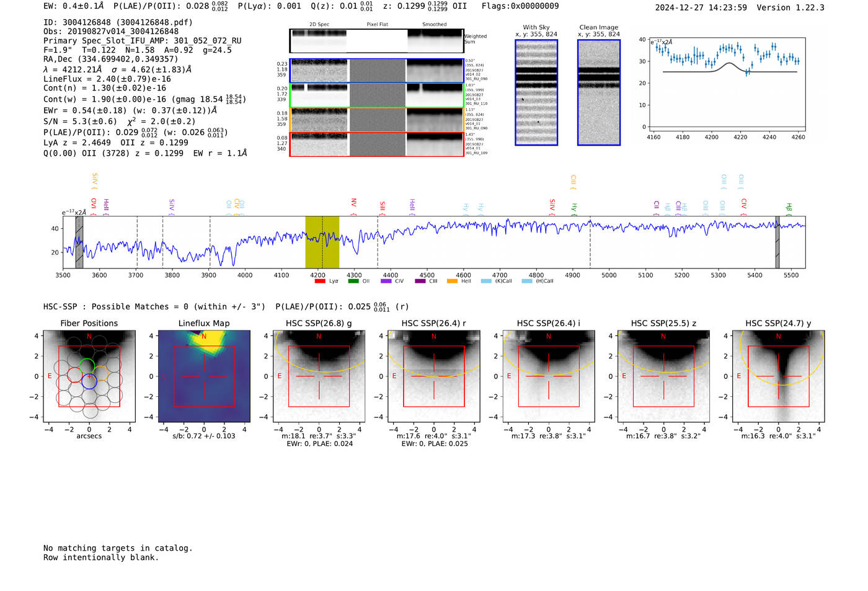The width and height of the screenshot is (868, 591).
Task: Click the 2D spec row labeled 301_RU_110
Action: [x=376, y=95]
